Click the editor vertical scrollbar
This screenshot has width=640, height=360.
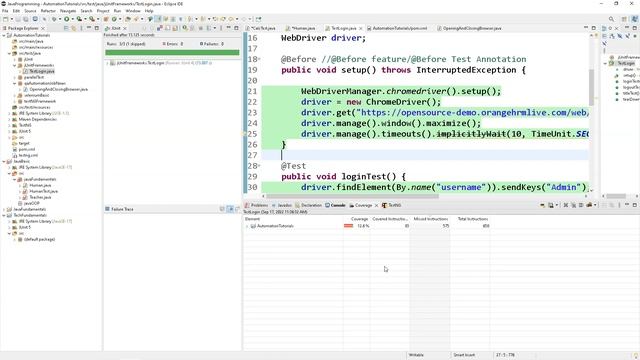591,88
